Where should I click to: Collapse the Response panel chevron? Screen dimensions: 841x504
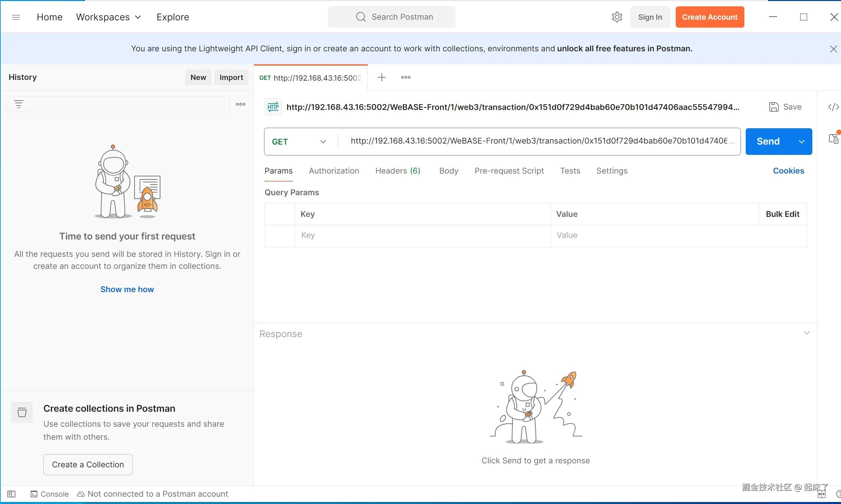coord(807,333)
